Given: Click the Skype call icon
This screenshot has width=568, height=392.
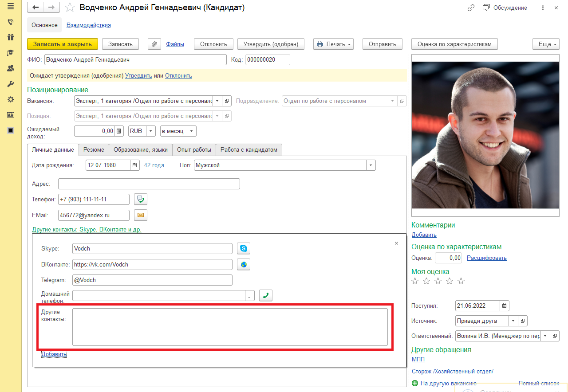Looking at the screenshot, I should tap(244, 248).
